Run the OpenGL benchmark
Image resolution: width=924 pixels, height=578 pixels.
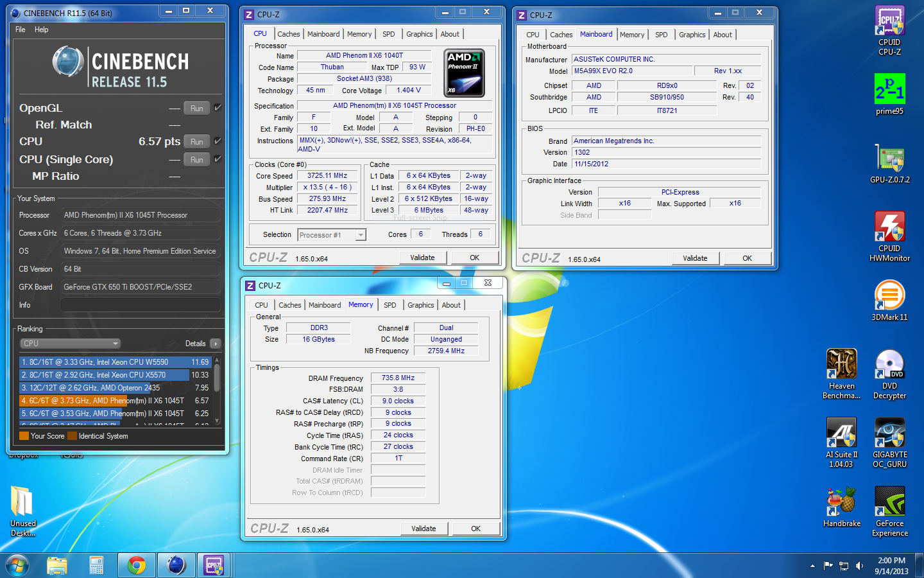click(197, 108)
